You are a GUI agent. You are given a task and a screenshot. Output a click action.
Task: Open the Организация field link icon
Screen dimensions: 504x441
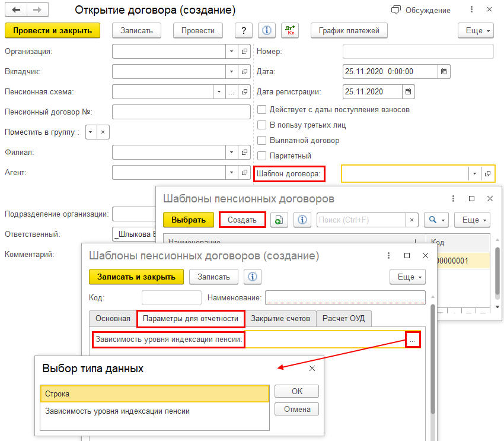tap(244, 52)
